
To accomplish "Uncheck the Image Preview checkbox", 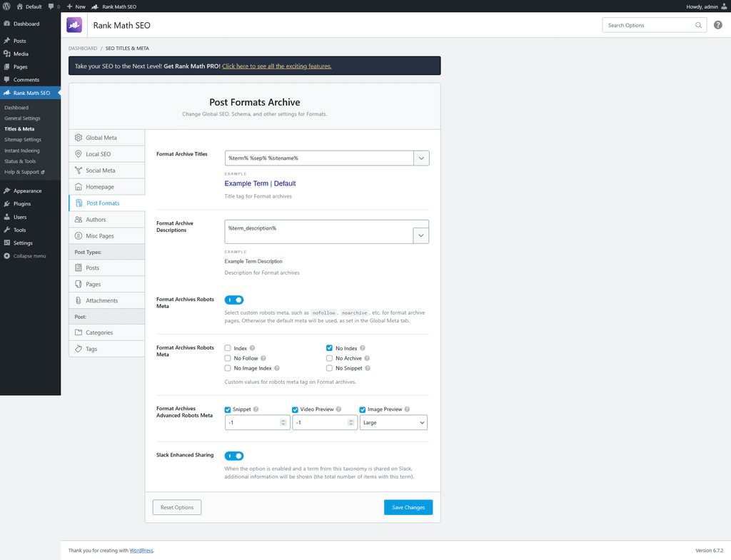I will 362,409.
